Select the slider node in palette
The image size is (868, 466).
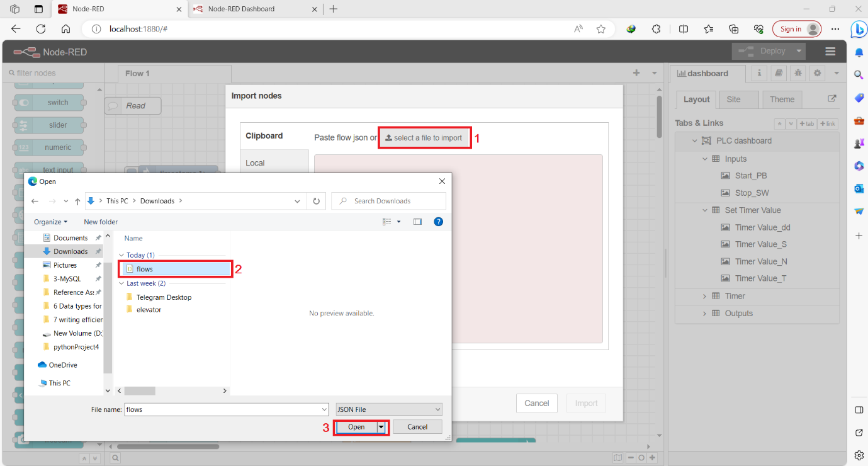pos(50,125)
